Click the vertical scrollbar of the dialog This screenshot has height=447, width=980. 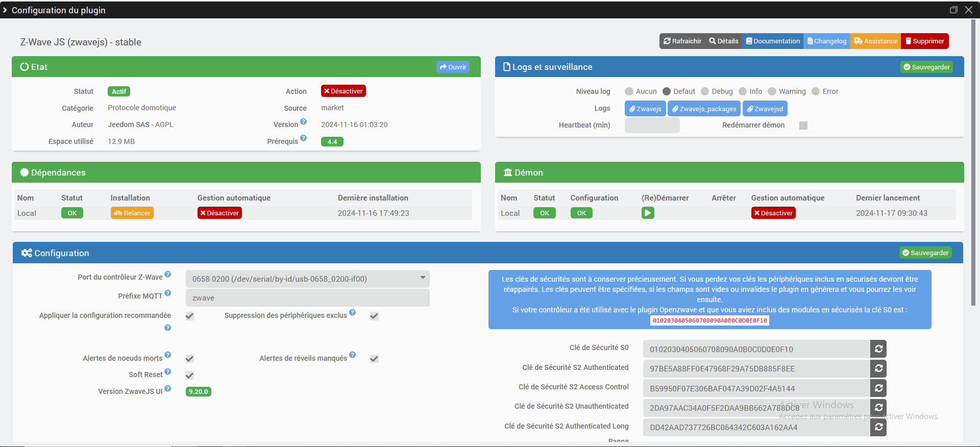coord(973,163)
